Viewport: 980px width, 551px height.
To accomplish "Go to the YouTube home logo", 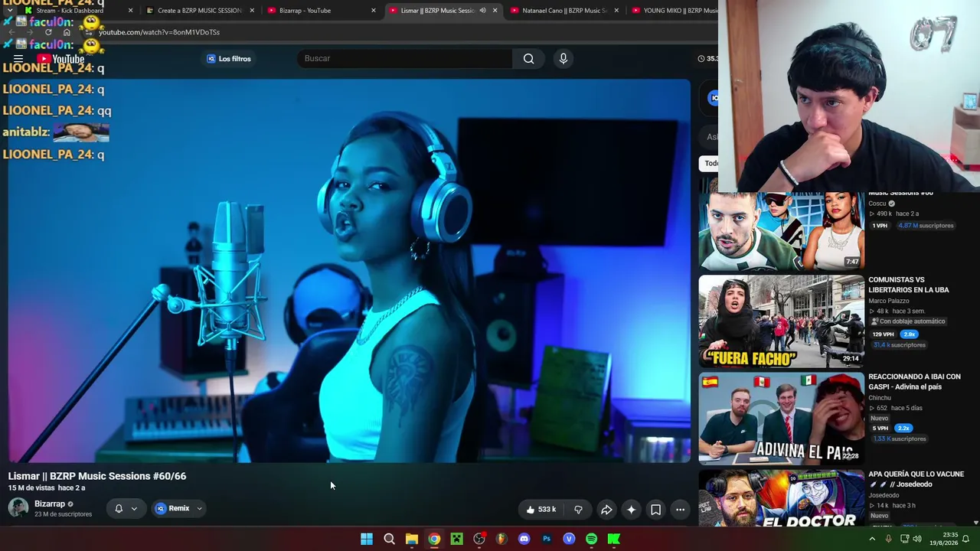I will (x=61, y=59).
